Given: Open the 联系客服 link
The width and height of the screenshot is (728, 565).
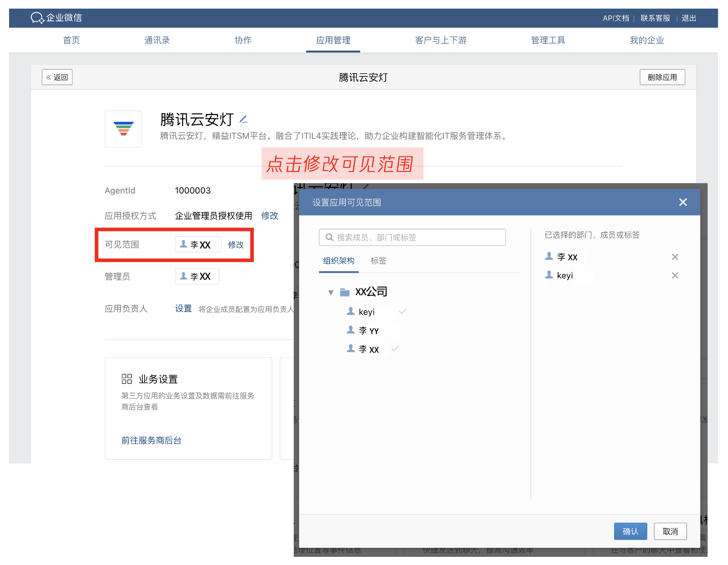Looking at the screenshot, I should [655, 18].
